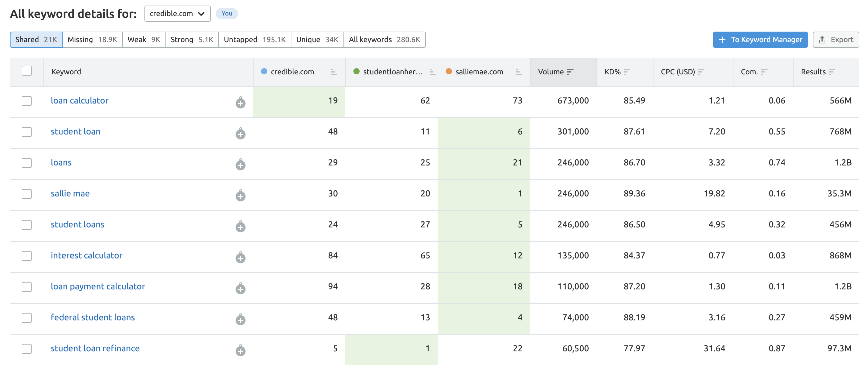868x365 pixels.
Task: Sort by salliemae.com position icon
Action: [518, 72]
